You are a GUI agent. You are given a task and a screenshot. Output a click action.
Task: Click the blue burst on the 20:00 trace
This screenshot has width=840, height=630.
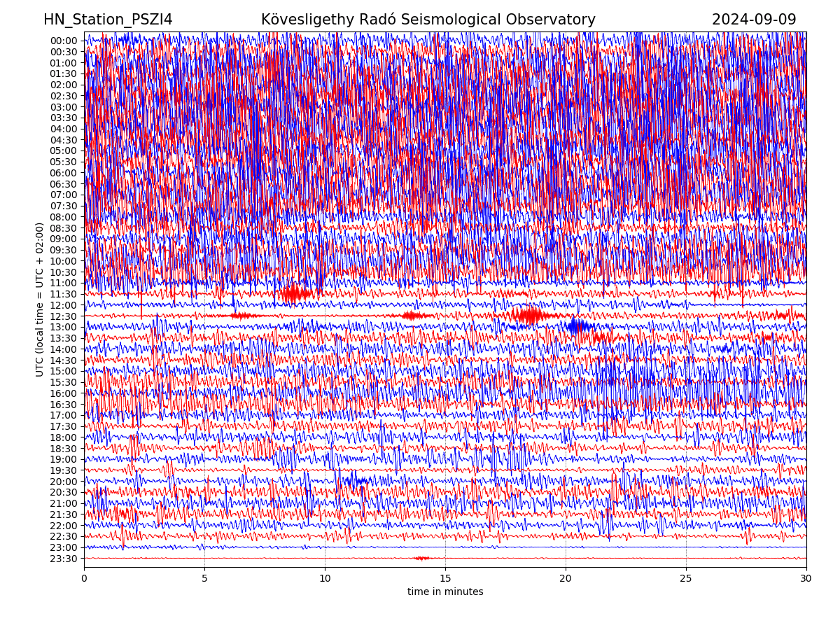(358, 481)
